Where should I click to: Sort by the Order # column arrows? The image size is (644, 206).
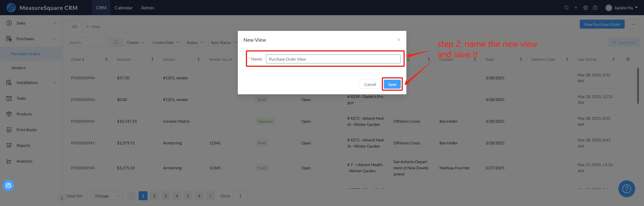(106, 59)
